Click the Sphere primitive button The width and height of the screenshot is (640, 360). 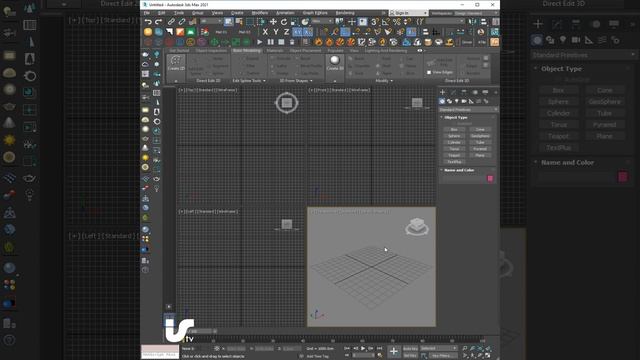(x=454, y=136)
